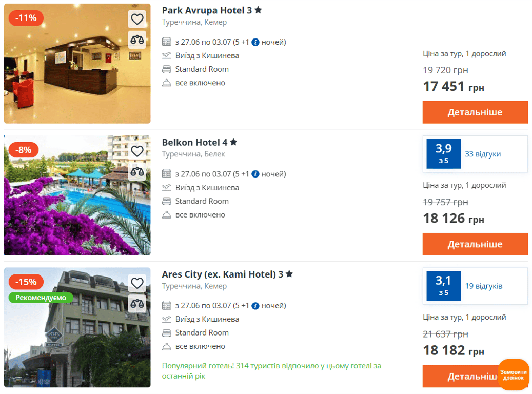Viewport: 532px width, 394px height.
Task: Click the compare scales icon on Ares City
Action: (137, 303)
